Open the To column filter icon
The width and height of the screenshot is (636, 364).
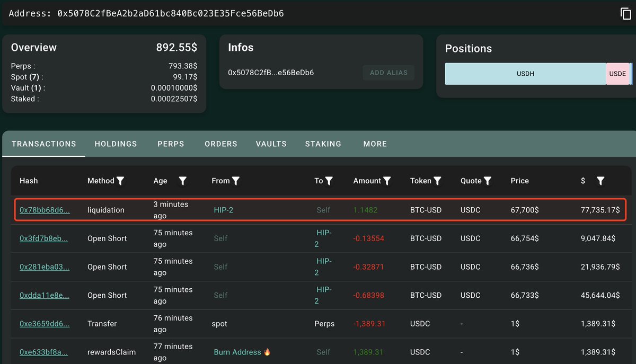(329, 181)
